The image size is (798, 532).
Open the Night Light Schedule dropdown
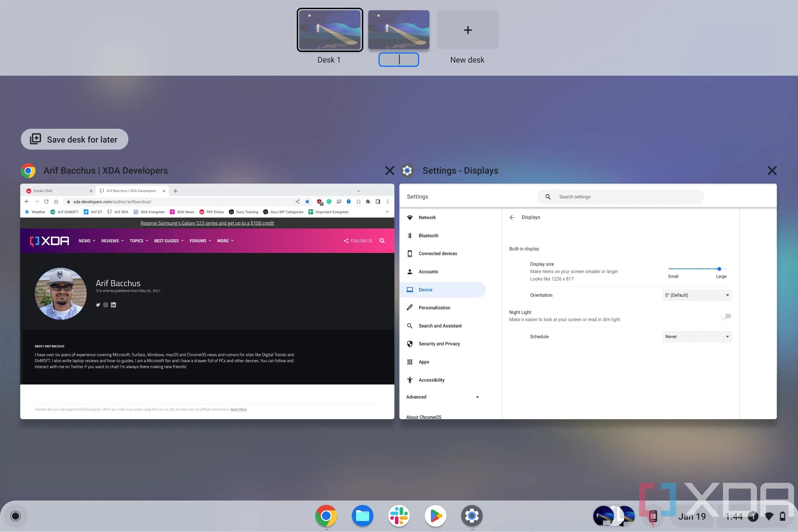[x=696, y=336]
